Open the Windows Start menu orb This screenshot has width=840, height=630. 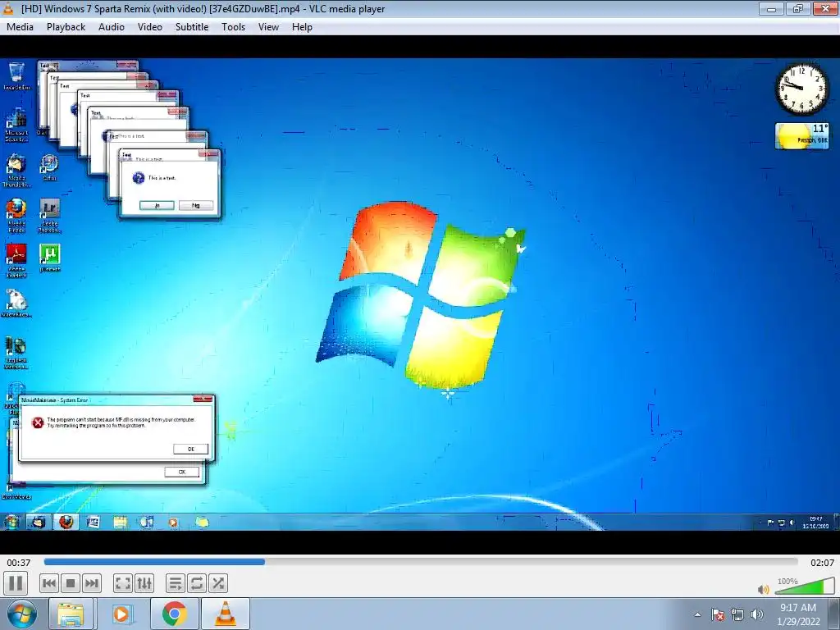pos(21,614)
